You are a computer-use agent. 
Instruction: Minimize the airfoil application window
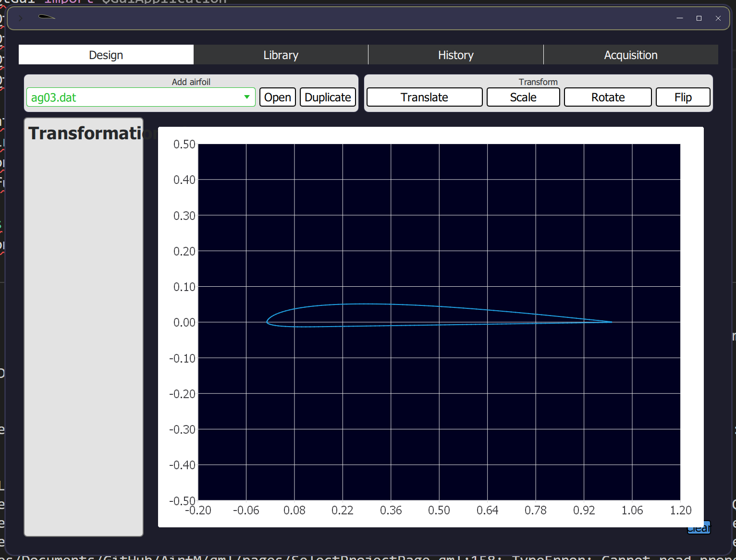679,18
